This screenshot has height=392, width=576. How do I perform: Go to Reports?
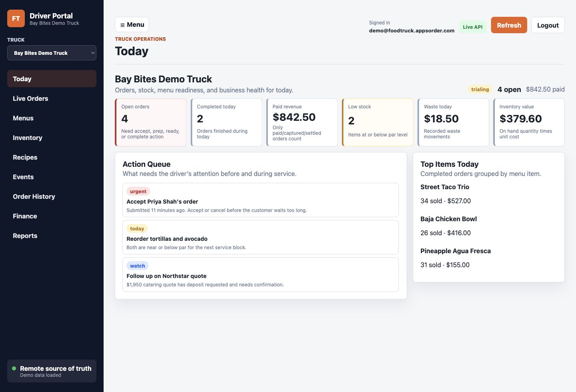click(x=52, y=236)
